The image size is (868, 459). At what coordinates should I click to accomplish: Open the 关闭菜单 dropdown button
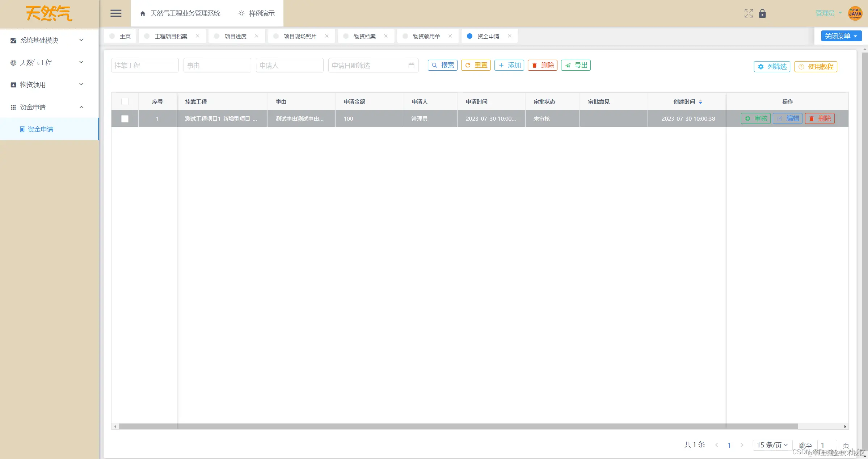tap(841, 36)
